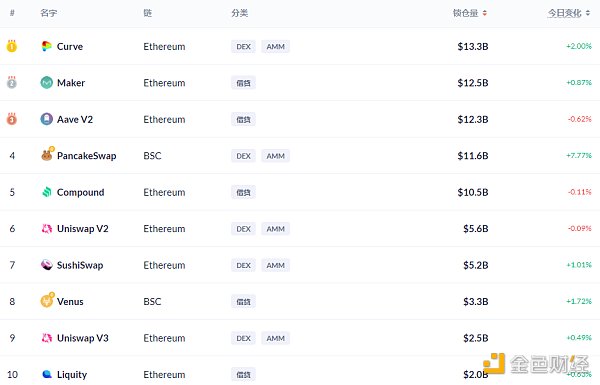600x385 pixels.
Task: Click the PancakeSwap bunny logo icon
Action: (x=47, y=155)
